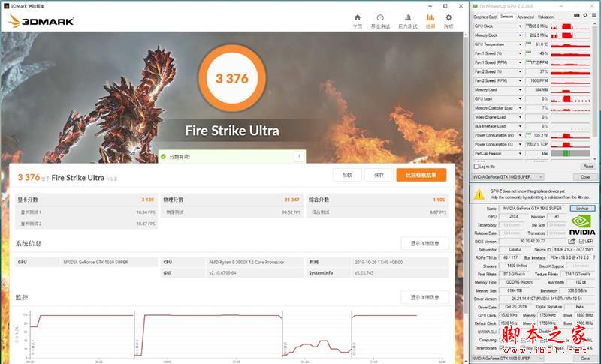Click the GPU-Z screenshot camera icon
Image resolution: width=601 pixels, height=364 pixels.
[x=576, y=15]
